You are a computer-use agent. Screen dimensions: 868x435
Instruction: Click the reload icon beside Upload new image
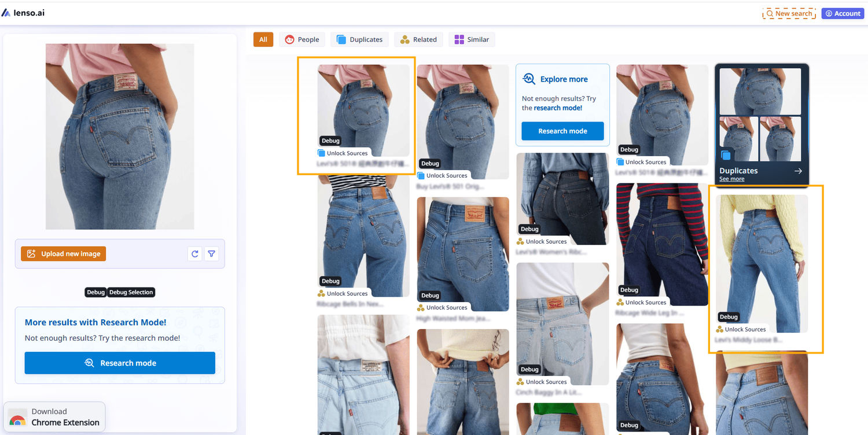[195, 253]
